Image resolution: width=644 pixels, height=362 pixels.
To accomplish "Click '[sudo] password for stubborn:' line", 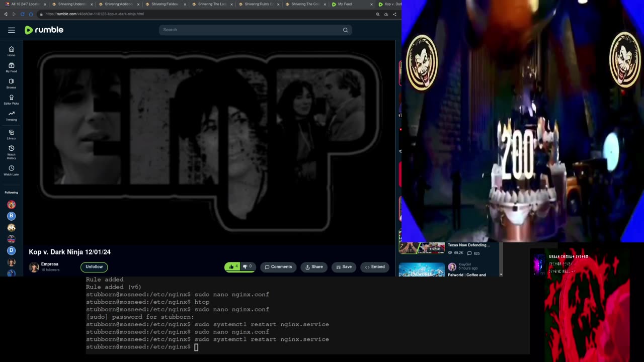I will [140, 317].
